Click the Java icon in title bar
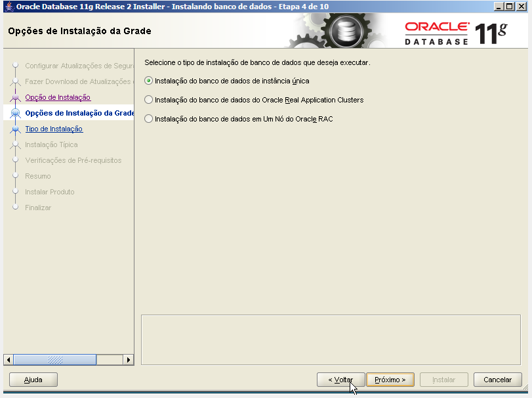 point(10,7)
